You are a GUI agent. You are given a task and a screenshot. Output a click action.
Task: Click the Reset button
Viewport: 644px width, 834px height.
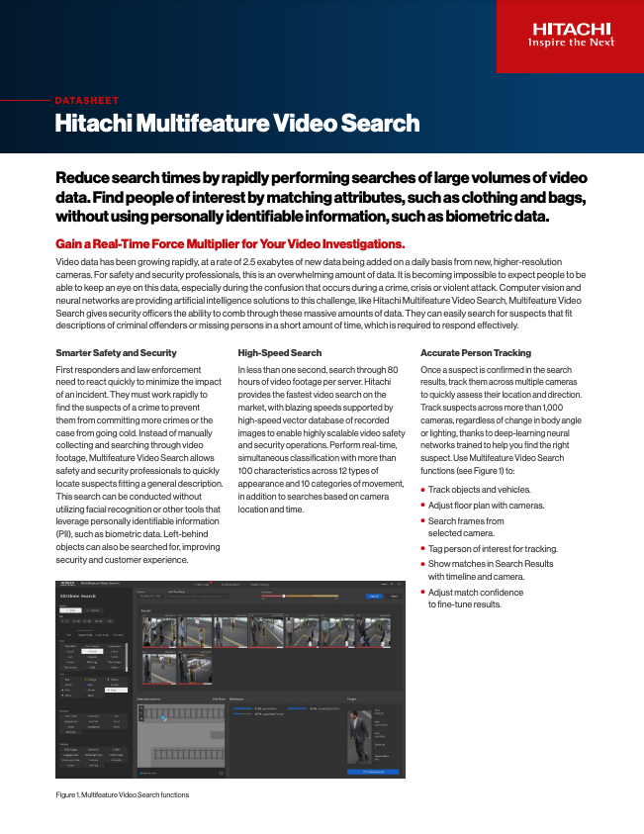(393, 596)
